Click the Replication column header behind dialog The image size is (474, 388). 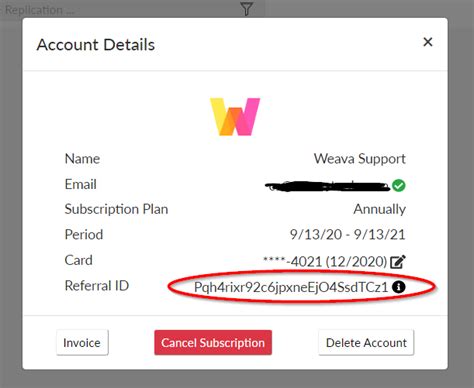40,10
